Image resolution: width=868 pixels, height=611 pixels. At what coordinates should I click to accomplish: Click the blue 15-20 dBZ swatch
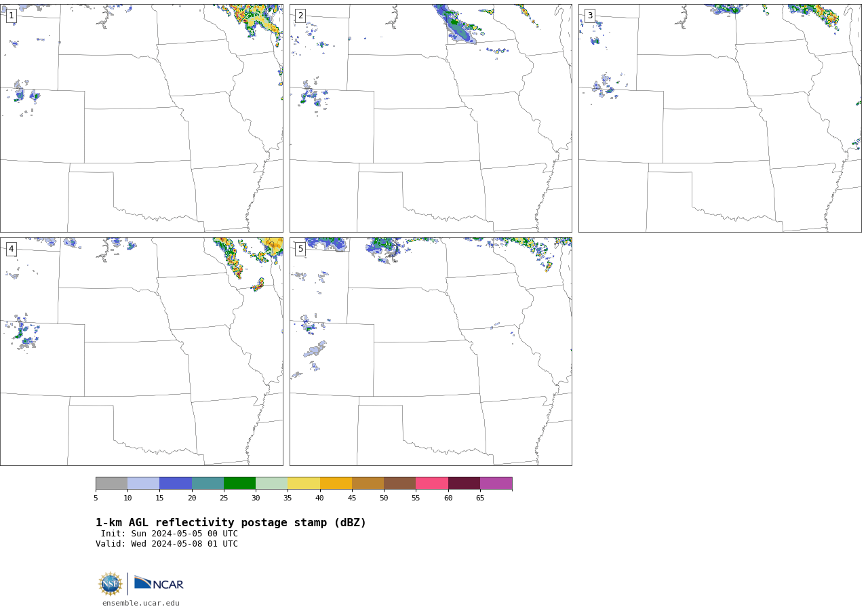[x=176, y=484]
